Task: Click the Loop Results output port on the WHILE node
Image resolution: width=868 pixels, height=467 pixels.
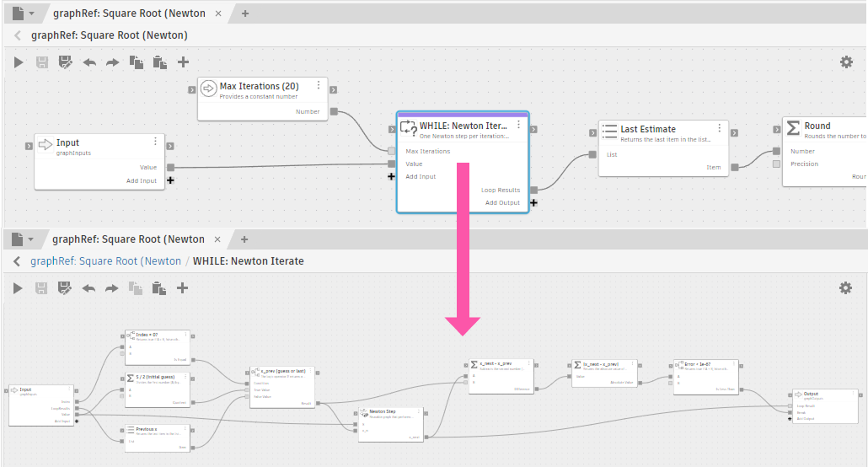Action: 533,190
